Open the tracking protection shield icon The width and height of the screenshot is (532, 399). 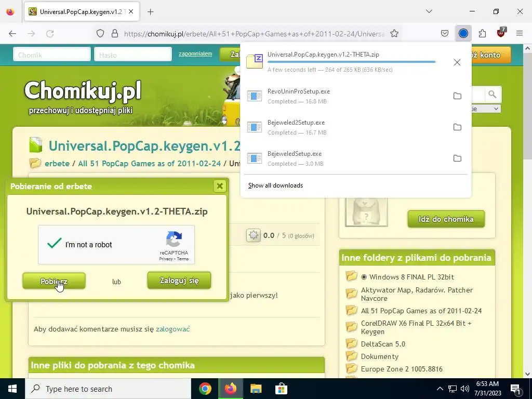pos(100,33)
